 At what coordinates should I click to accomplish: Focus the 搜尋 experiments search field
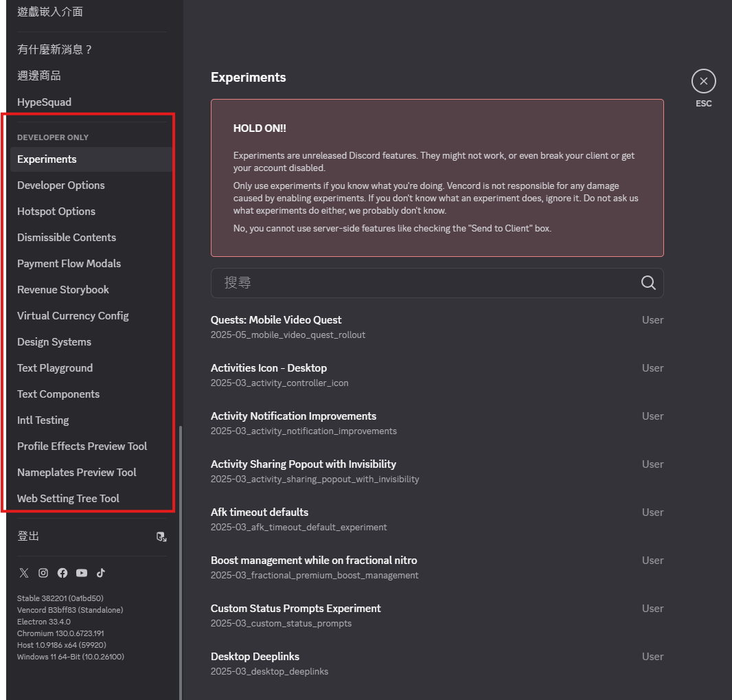tap(437, 283)
